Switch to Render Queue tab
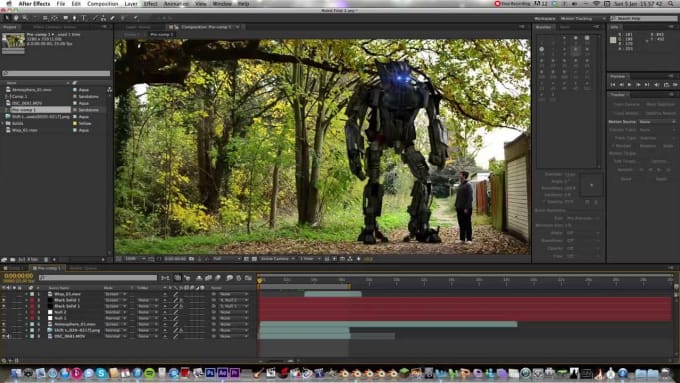The image size is (680, 383). (83, 268)
